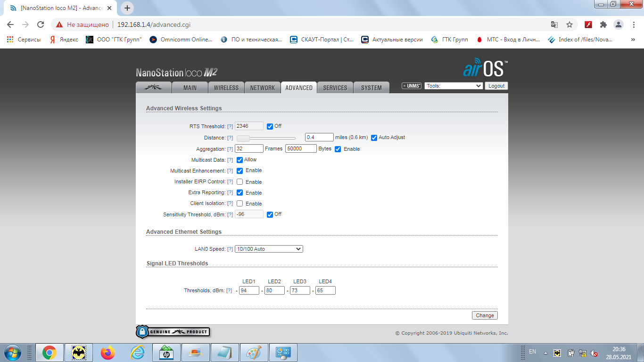Toggle Multicast Data Allow checkbox
Screen dimensions: 644x362
coord(239,160)
